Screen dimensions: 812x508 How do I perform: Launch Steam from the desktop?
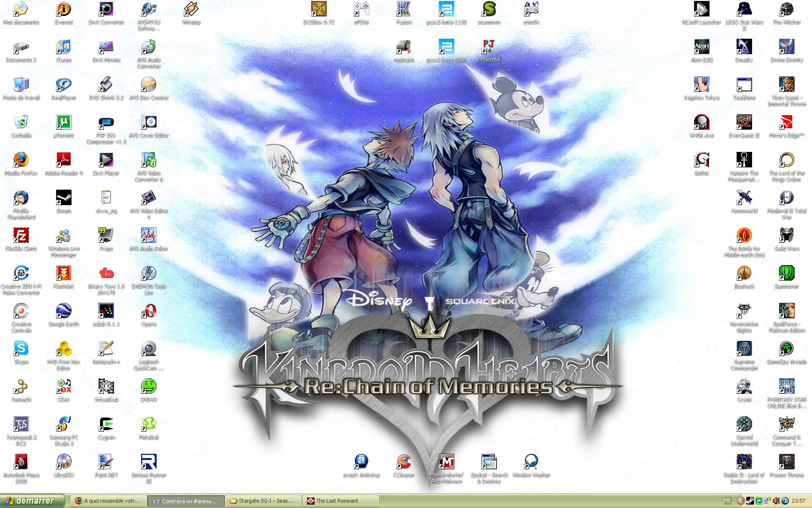tap(64, 198)
